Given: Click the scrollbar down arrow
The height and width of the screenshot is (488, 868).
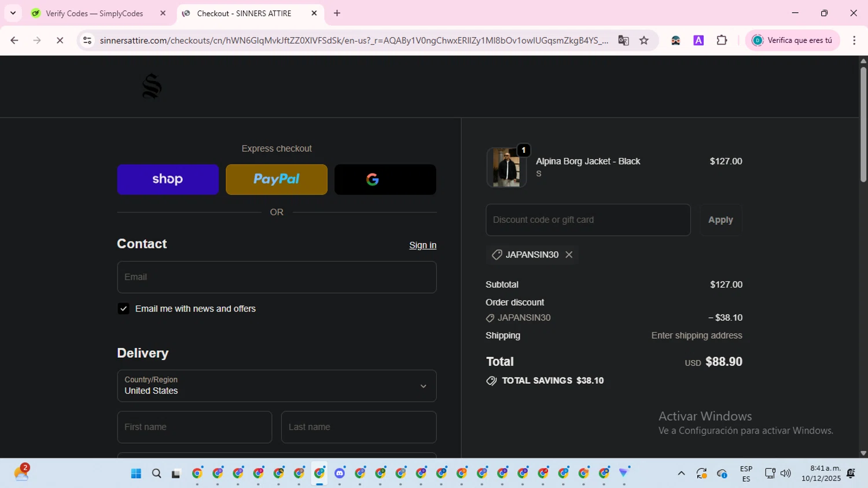Looking at the screenshot, I should [x=863, y=453].
